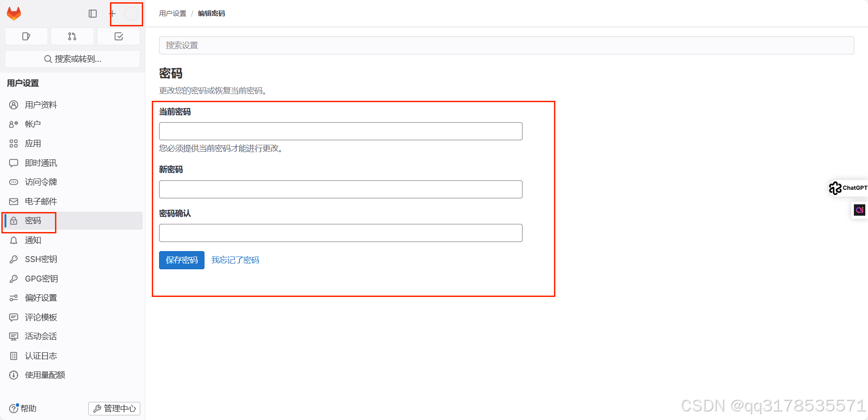This screenshot has height=420, width=868.
Task: Click the AI extension floating icon
Action: point(859,210)
